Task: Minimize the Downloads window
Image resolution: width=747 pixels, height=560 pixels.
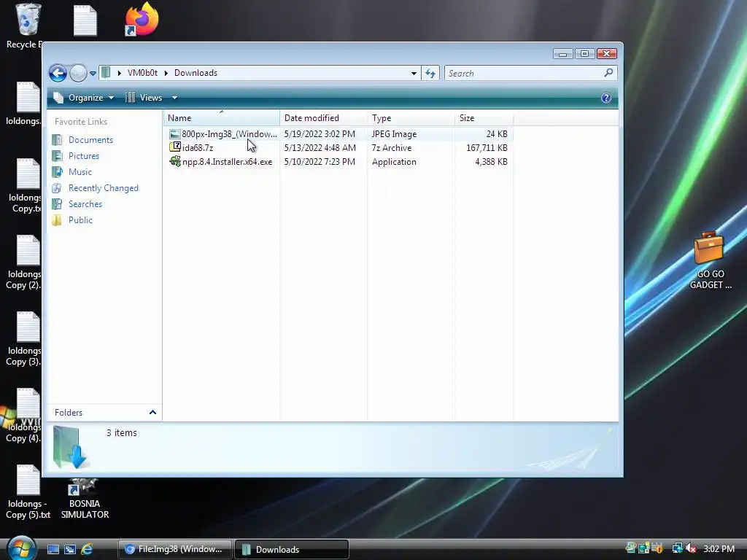Action: click(562, 54)
